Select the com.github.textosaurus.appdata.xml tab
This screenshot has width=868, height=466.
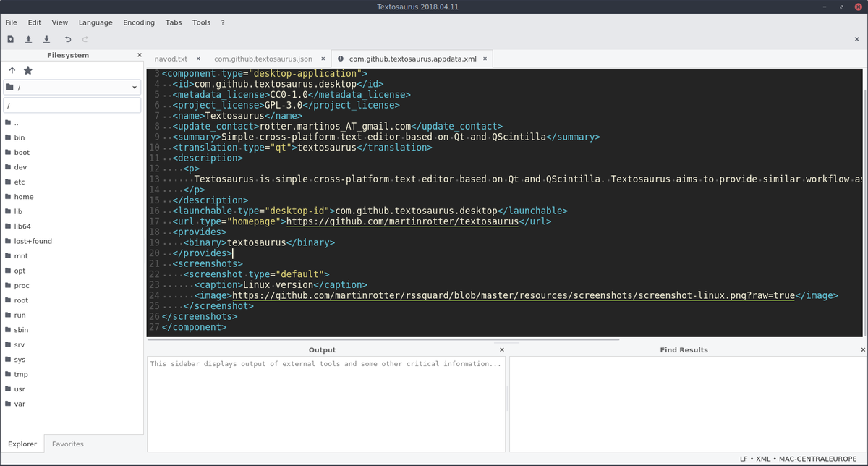point(412,59)
